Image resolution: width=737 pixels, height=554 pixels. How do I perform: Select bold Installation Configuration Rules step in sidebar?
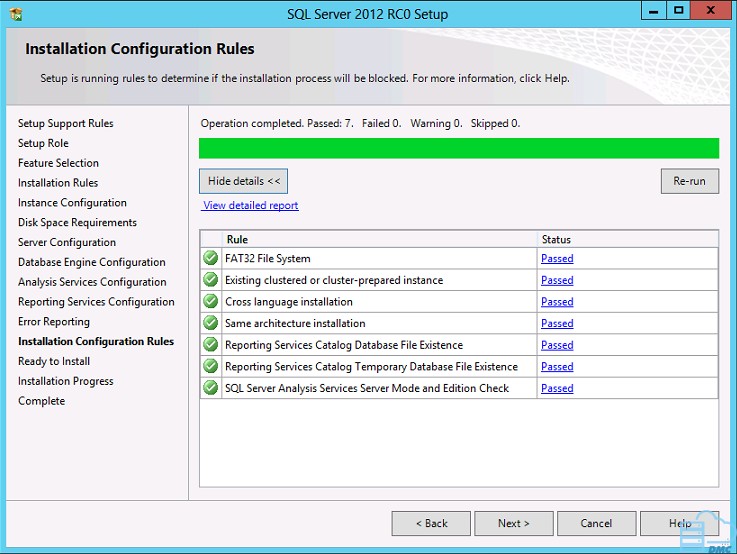click(96, 341)
